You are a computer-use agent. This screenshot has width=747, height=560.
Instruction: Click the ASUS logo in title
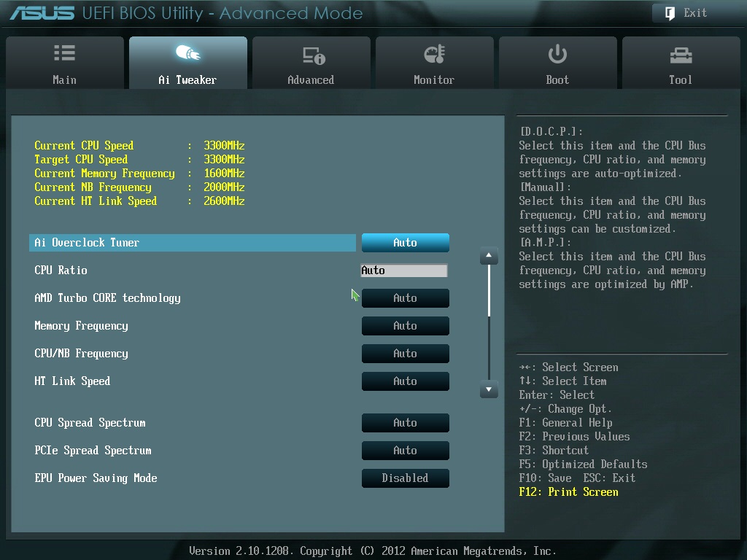tap(42, 13)
